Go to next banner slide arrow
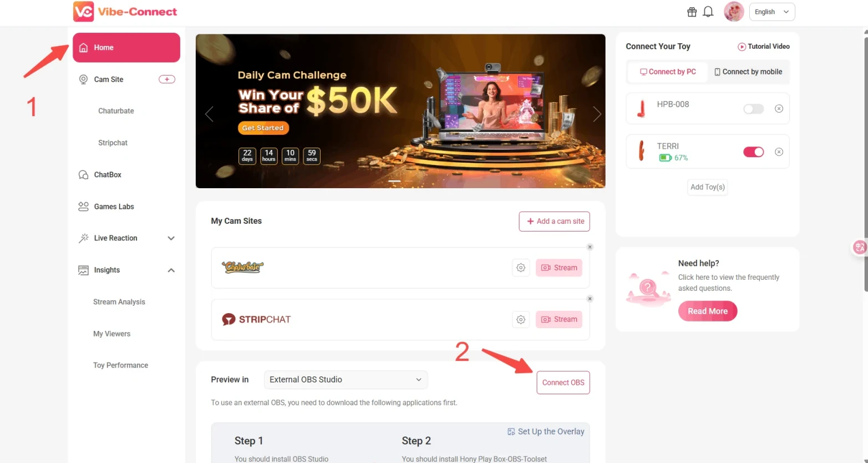 pyautogui.click(x=597, y=114)
